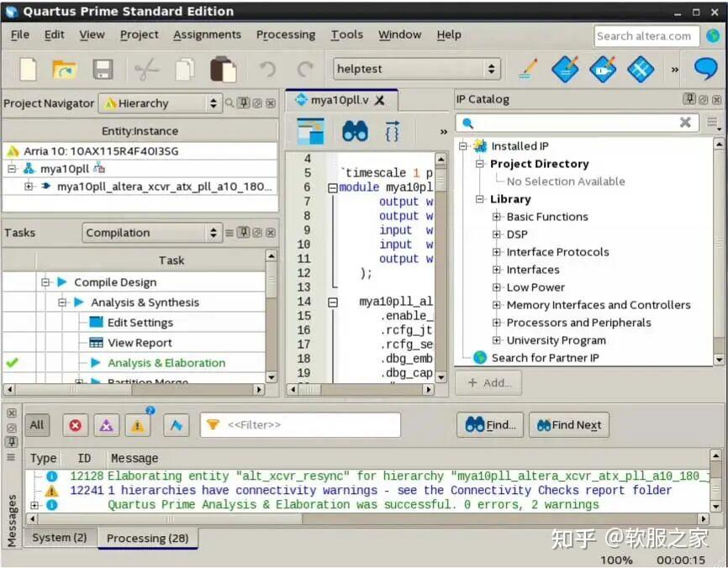Open Edit Settings task item
This screenshot has height=568, width=728.
coord(140,323)
